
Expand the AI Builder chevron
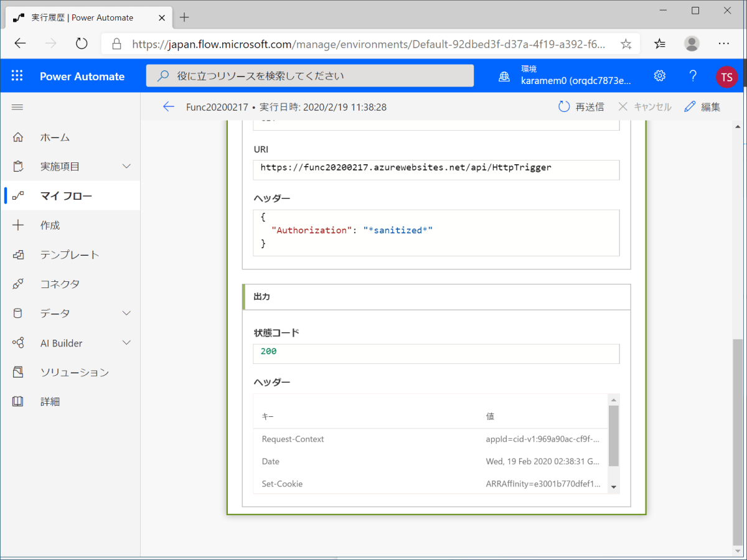click(126, 343)
